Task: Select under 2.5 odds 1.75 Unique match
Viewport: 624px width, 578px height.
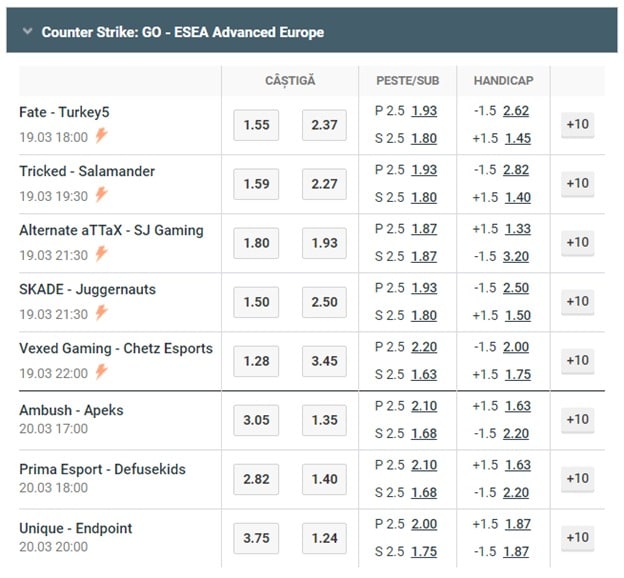Action: tap(424, 550)
